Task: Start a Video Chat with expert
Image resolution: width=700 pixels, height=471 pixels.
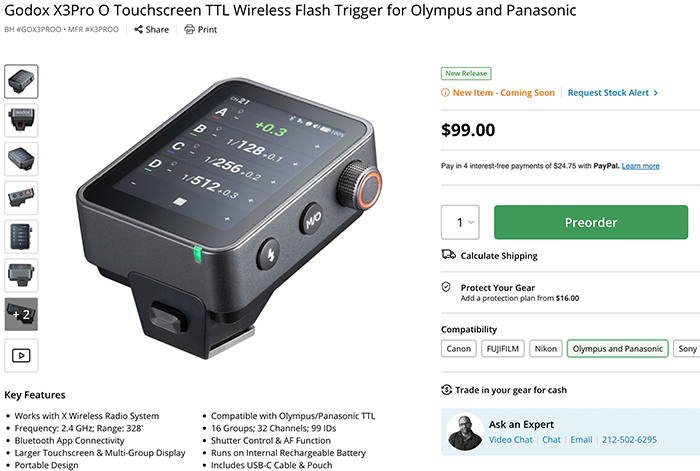Action: pyautogui.click(x=510, y=440)
